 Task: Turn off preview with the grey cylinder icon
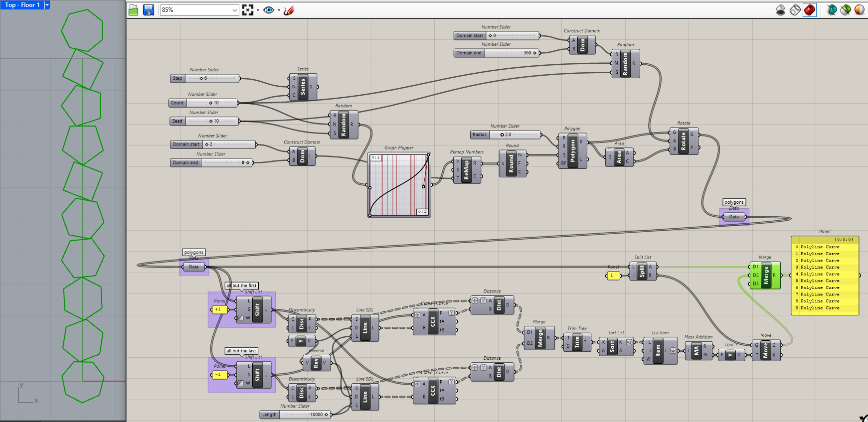781,10
